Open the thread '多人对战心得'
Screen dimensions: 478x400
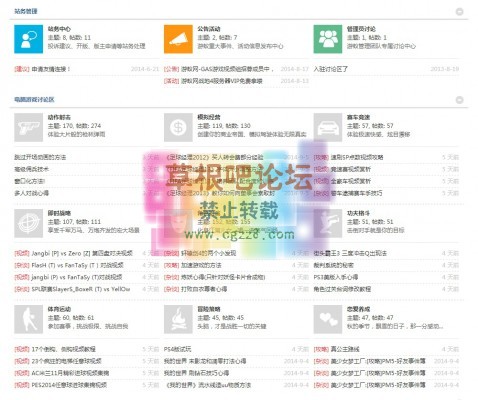click(31, 193)
